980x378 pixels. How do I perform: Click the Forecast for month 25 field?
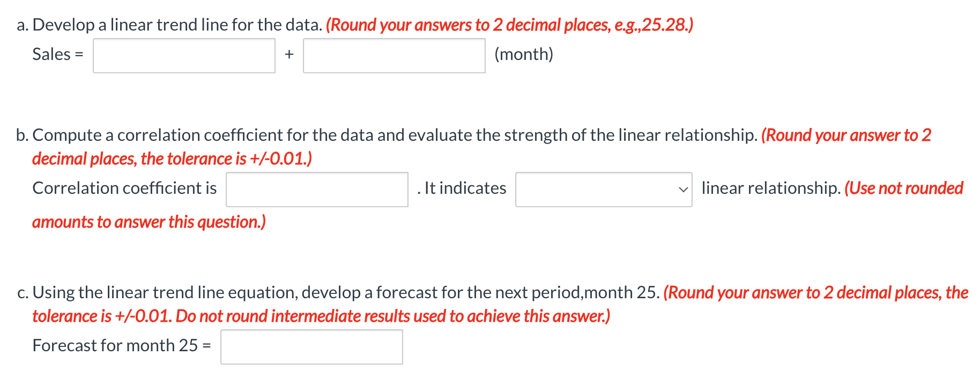pyautogui.click(x=311, y=346)
